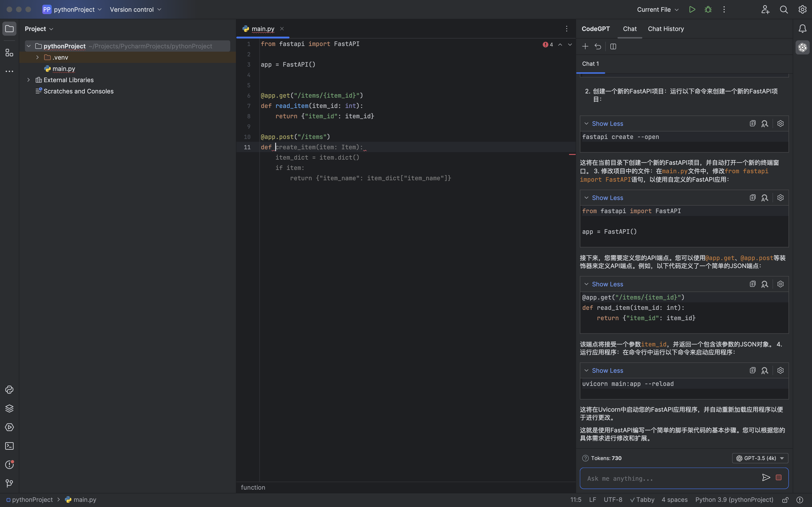Open the CodeGPT tool window icon
This screenshot has height=507, width=812.
(x=802, y=47)
